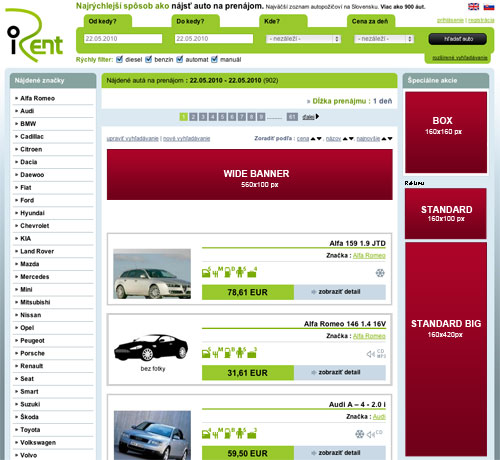Select Alfa Romeo in brands list
Image resolution: width=500 pixels, height=460 pixels.
(x=37, y=98)
